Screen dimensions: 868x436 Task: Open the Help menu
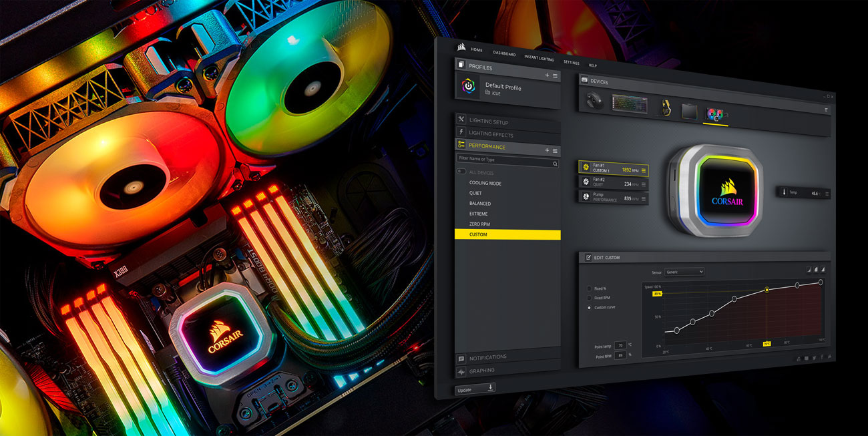pos(593,65)
